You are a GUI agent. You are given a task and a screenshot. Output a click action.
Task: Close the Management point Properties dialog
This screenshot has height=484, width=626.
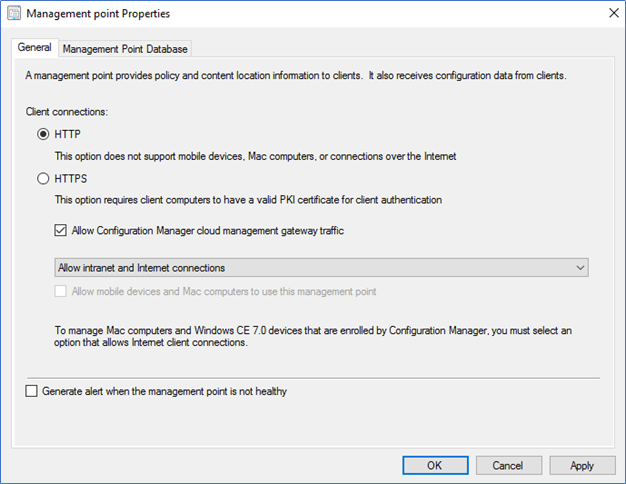[614, 13]
